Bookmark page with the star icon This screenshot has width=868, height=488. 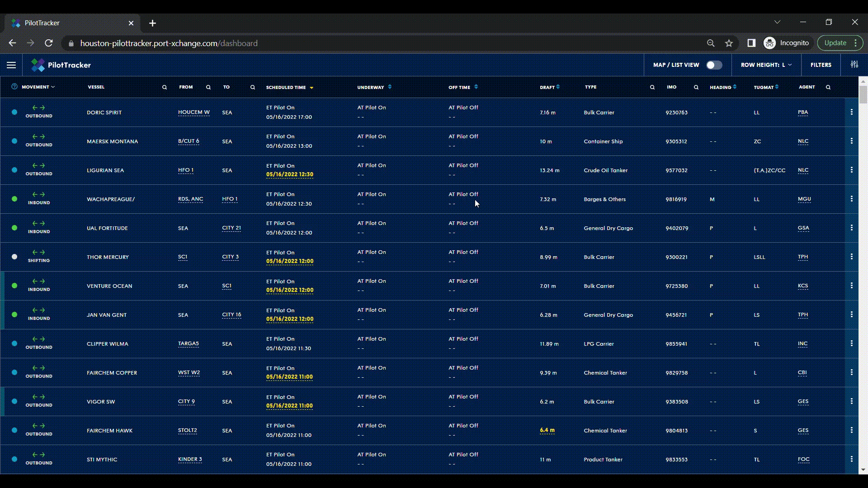point(729,43)
